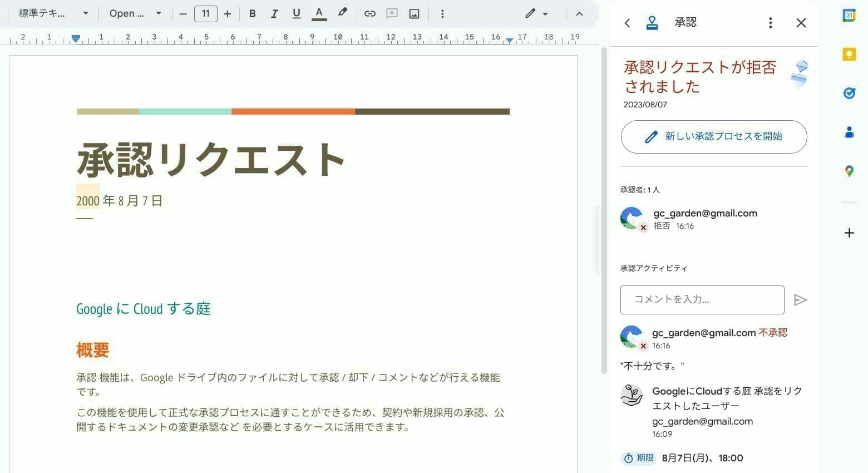The width and height of the screenshot is (868, 473).
Task: Click the document vertical scrollbar
Action: 604,211
